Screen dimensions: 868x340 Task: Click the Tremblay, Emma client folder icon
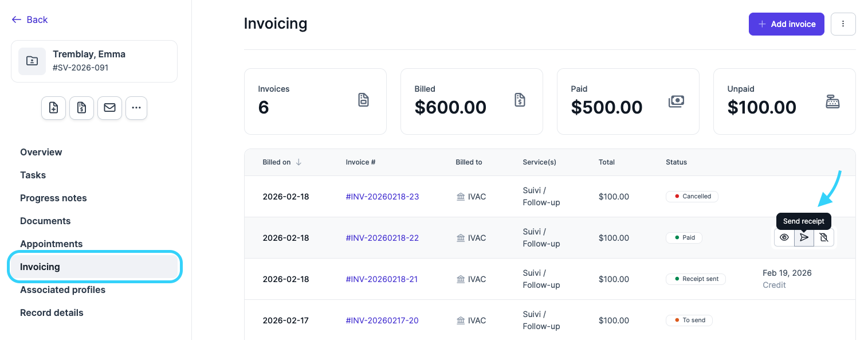tap(32, 61)
